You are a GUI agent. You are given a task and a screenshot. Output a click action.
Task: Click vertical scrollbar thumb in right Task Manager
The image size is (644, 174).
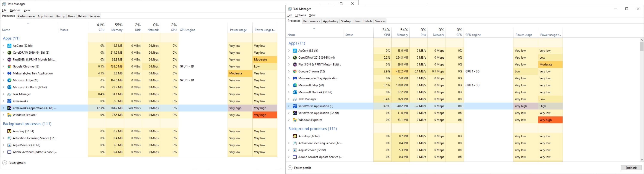(641, 47)
